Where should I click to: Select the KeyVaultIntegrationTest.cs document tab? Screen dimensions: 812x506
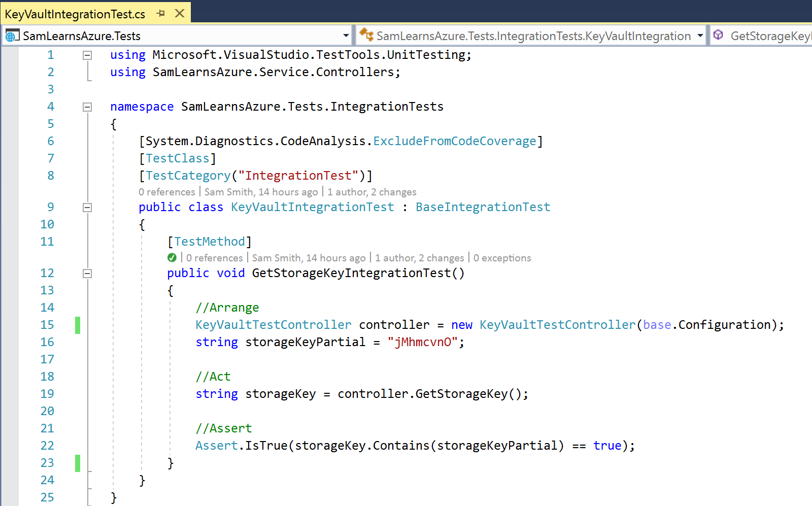[75, 14]
